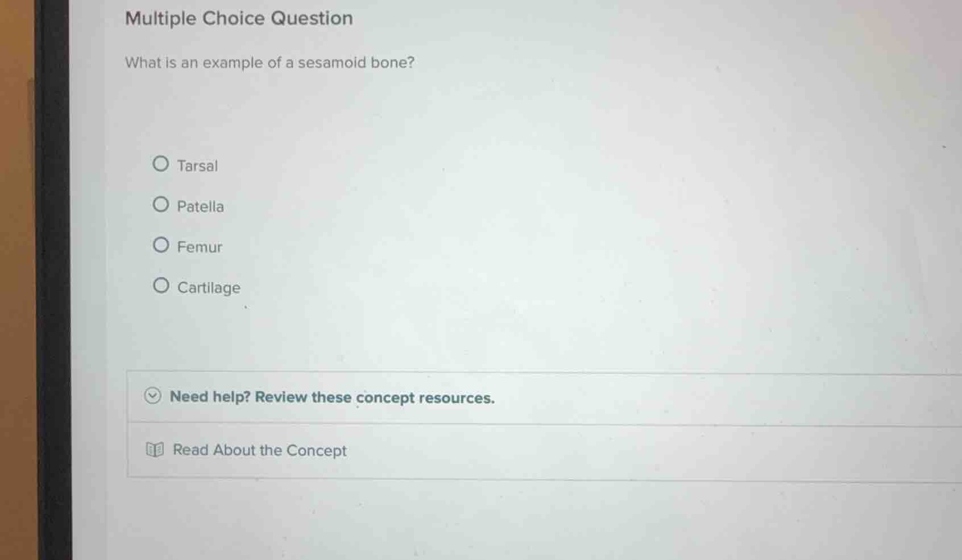Click the 'Cartilage' answer label text
The width and height of the screenshot is (962, 560).
click(209, 288)
